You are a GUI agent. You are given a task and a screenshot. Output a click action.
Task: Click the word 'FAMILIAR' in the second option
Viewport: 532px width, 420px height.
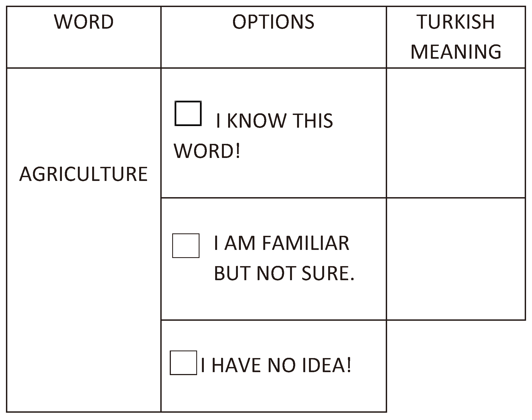[x=305, y=243]
